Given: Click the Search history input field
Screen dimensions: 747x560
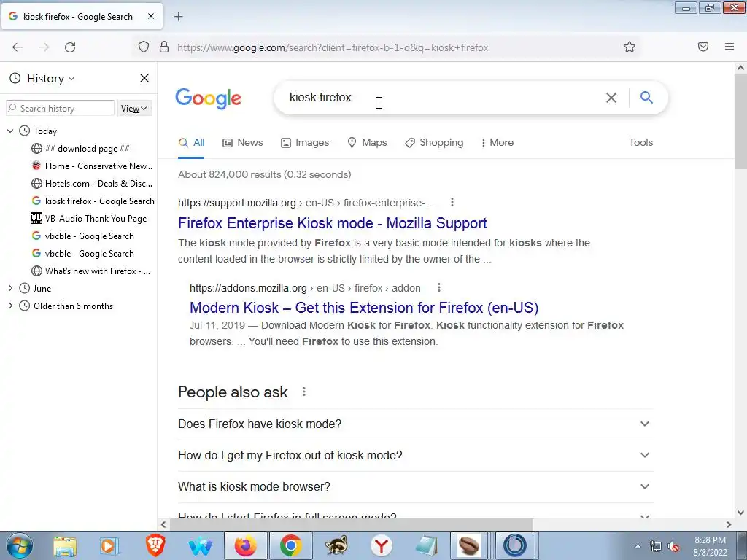Looking at the screenshot, I should point(60,108).
